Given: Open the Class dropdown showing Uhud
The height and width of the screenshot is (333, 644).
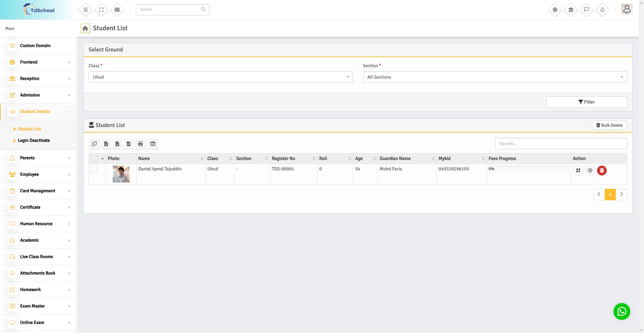Looking at the screenshot, I should coord(220,77).
